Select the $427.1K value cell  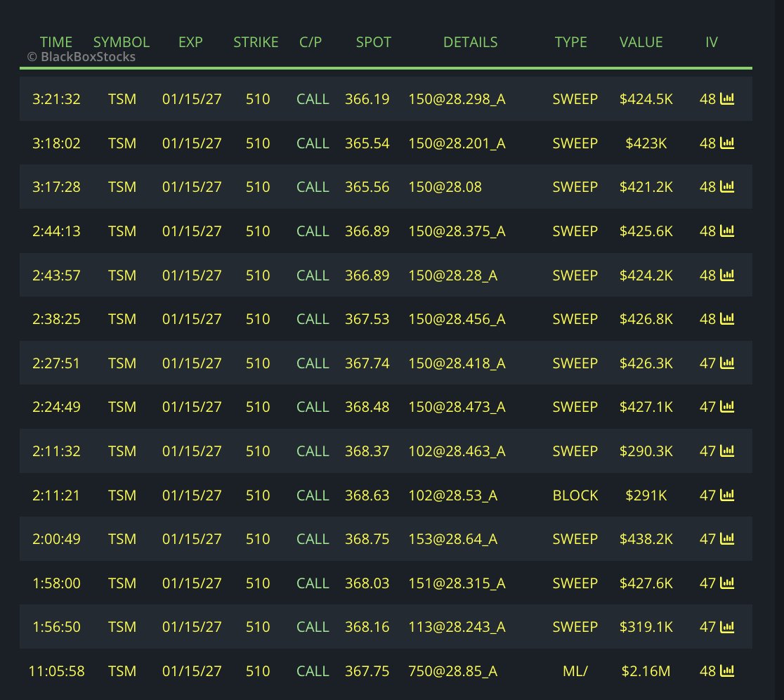click(646, 407)
